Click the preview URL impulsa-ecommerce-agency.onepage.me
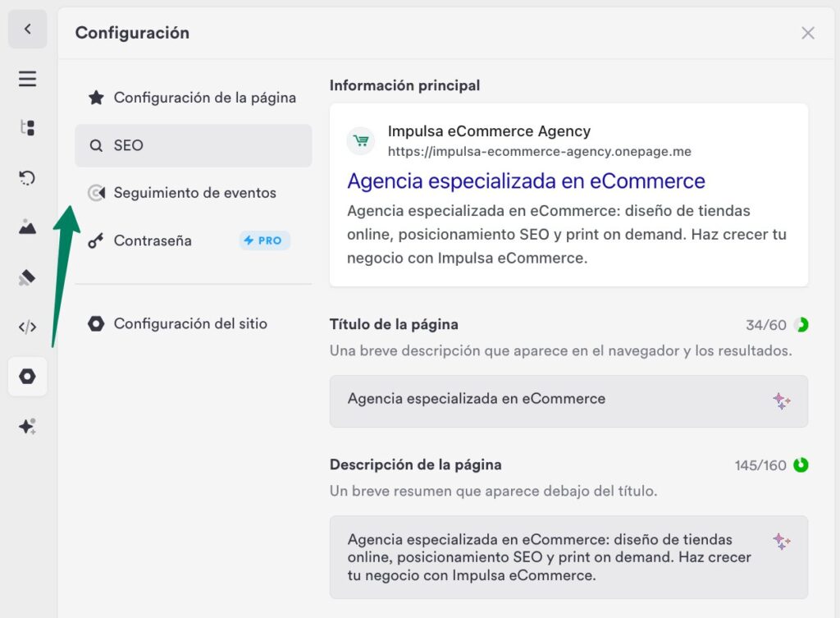 [x=540, y=152]
